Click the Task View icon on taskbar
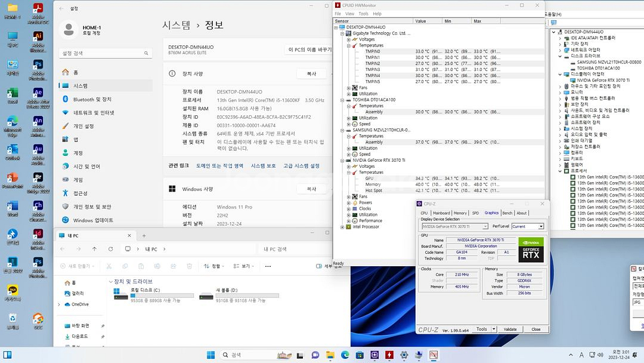Viewport: 644px width, 363px height. [300, 355]
